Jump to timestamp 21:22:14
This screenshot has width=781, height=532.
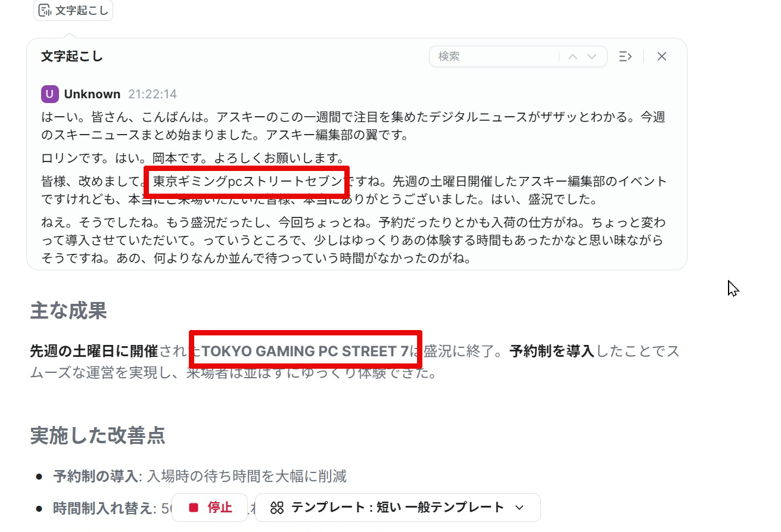pos(153,94)
